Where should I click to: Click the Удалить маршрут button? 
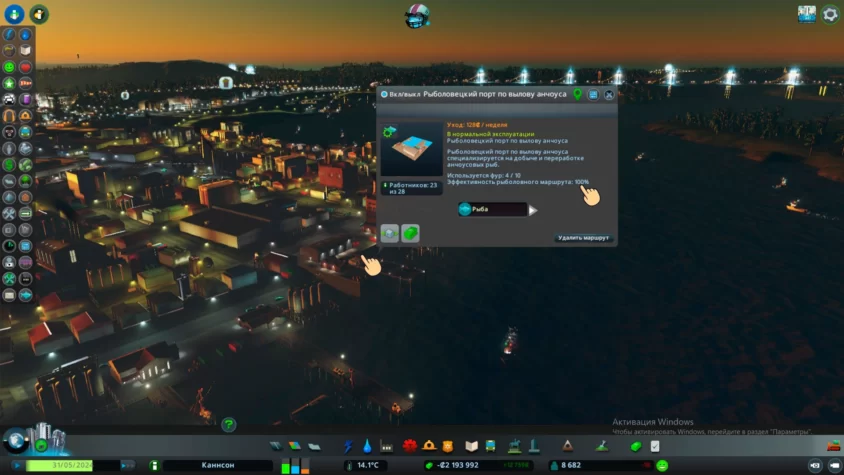583,238
